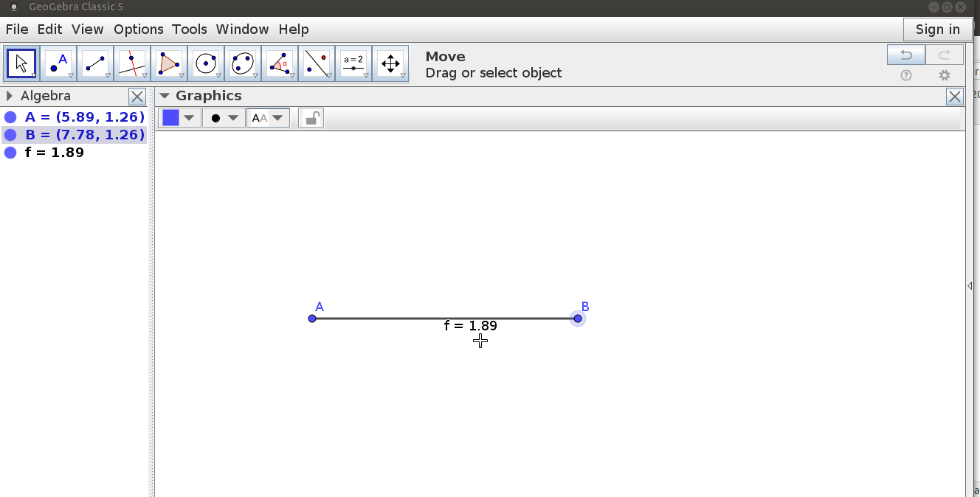The image size is (980, 497).
Task: Open the Window menu
Action: pos(242,29)
